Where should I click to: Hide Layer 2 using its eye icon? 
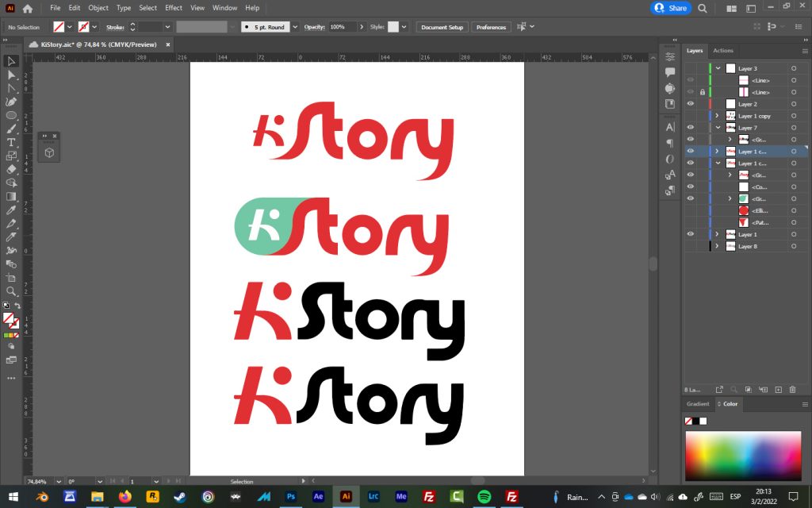click(690, 104)
